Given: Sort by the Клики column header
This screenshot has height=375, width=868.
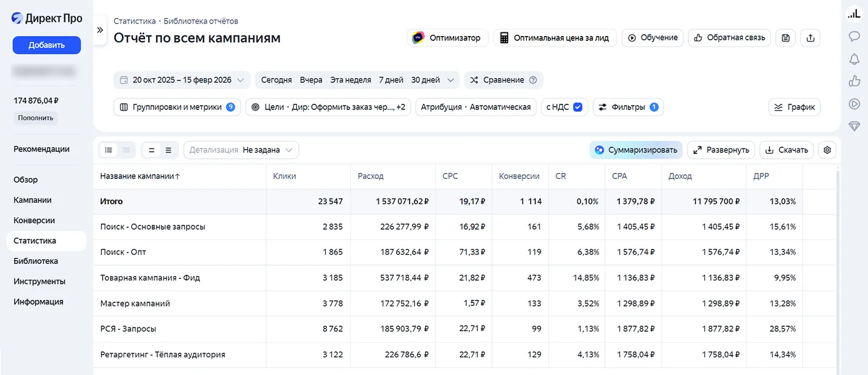Looking at the screenshot, I should tap(285, 176).
